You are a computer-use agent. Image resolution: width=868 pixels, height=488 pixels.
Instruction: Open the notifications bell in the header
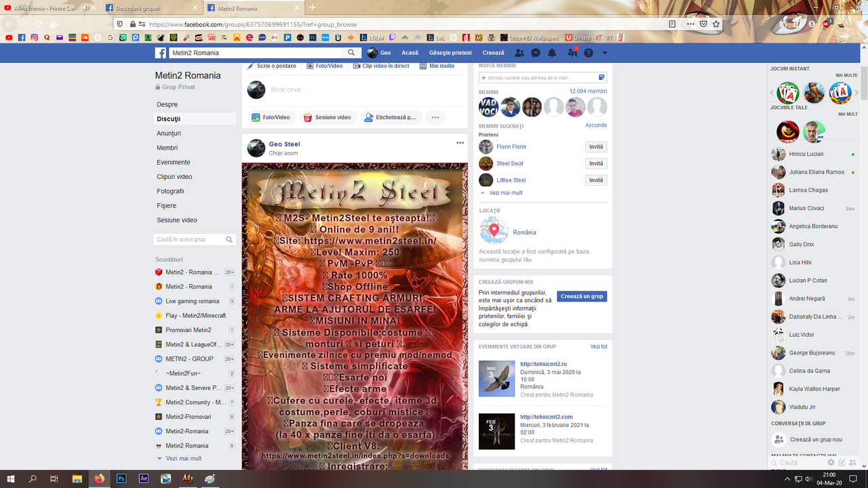pyautogui.click(x=552, y=53)
